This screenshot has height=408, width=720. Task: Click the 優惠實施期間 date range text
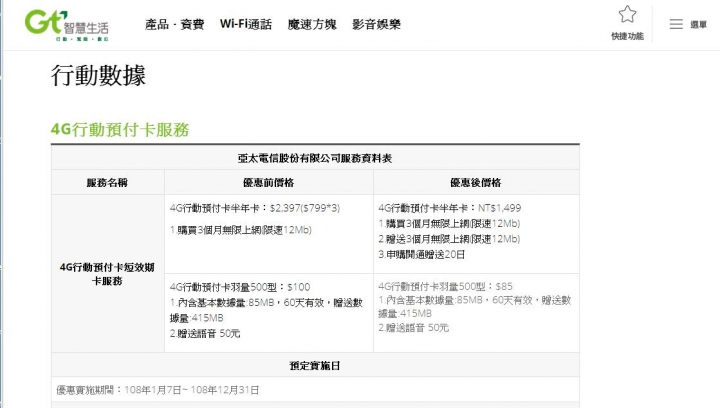point(158,390)
